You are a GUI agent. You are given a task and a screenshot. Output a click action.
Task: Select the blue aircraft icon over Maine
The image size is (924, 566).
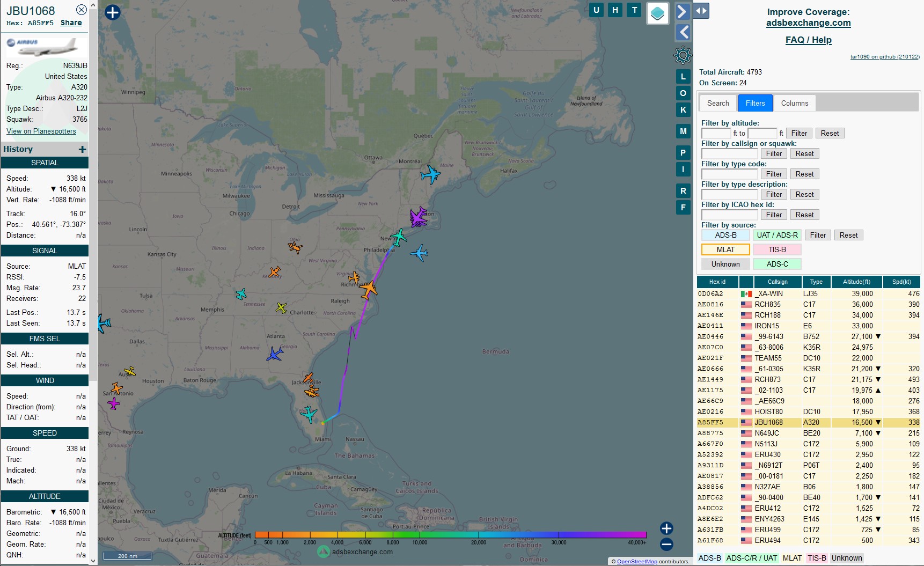pos(430,174)
